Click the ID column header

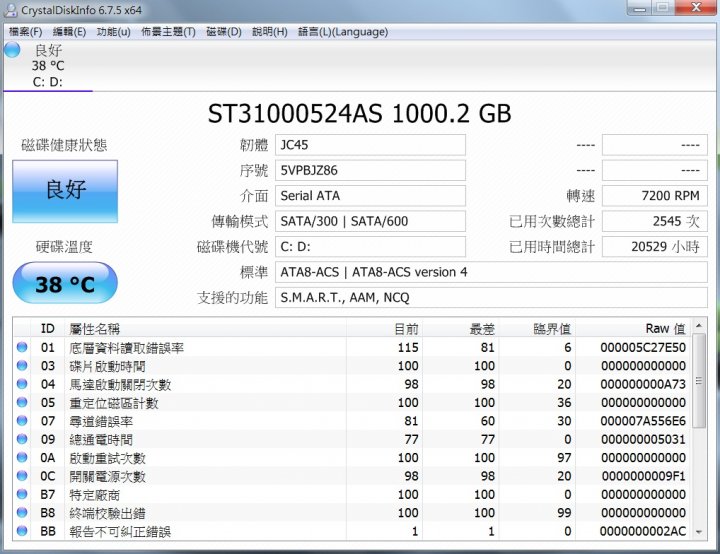(47, 328)
